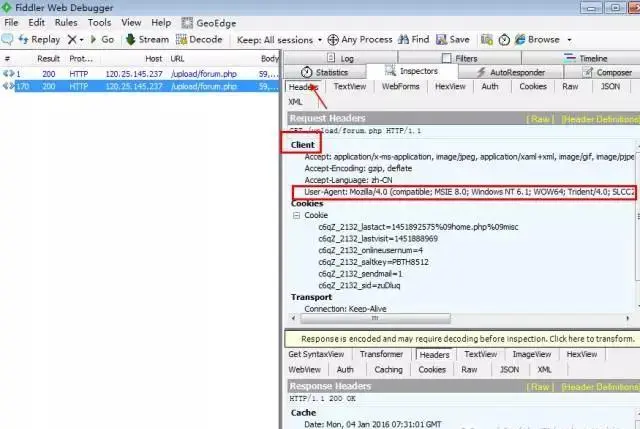Viewport: 640px width, 429px height.
Task: Toggle Decode in the toolbar
Action: [199, 40]
